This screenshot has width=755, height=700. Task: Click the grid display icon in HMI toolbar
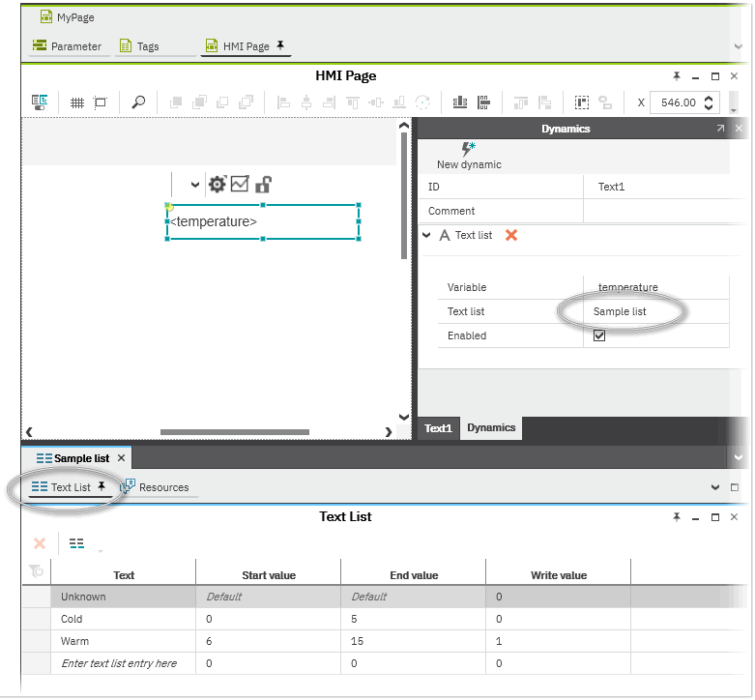tap(77, 102)
